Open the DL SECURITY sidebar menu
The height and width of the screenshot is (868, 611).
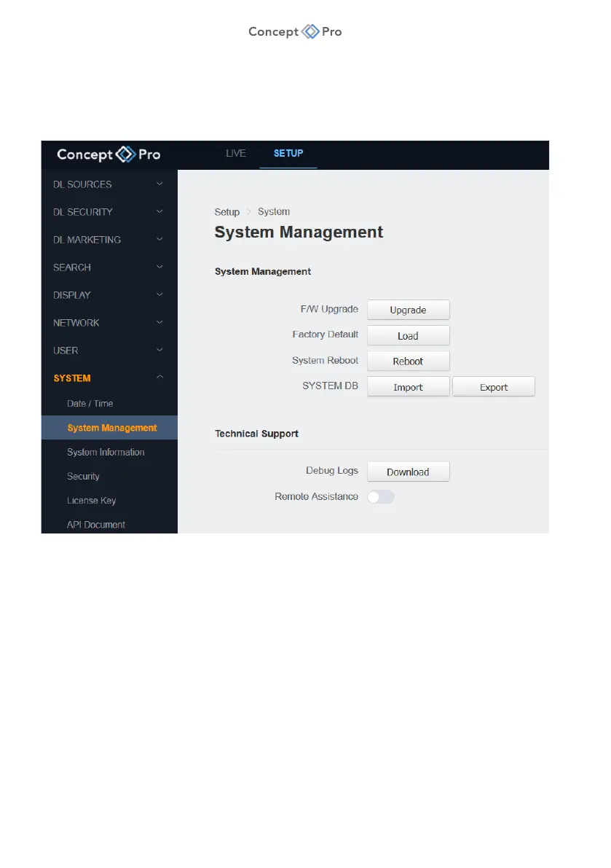(109, 212)
